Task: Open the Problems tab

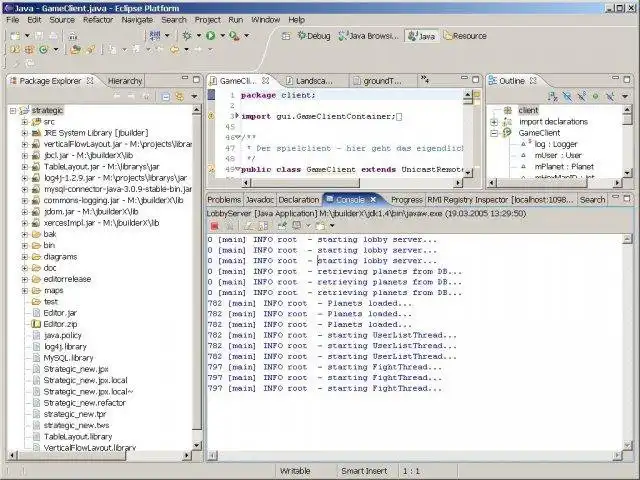Action: point(224,200)
